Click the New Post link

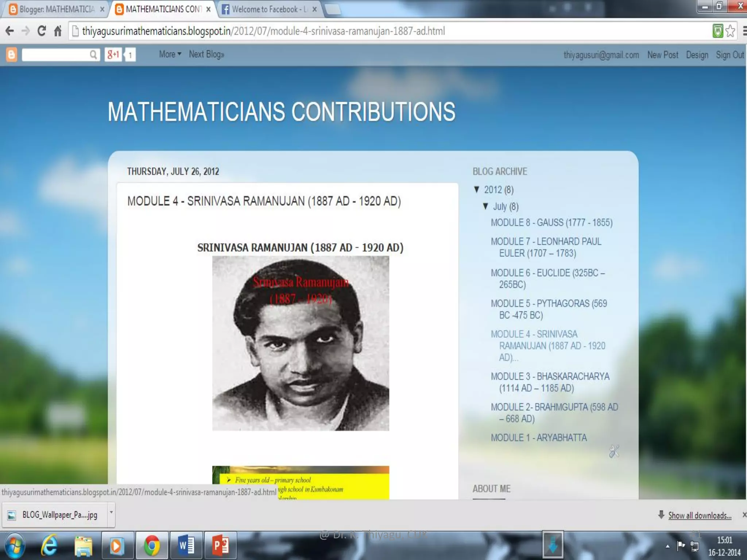663,55
